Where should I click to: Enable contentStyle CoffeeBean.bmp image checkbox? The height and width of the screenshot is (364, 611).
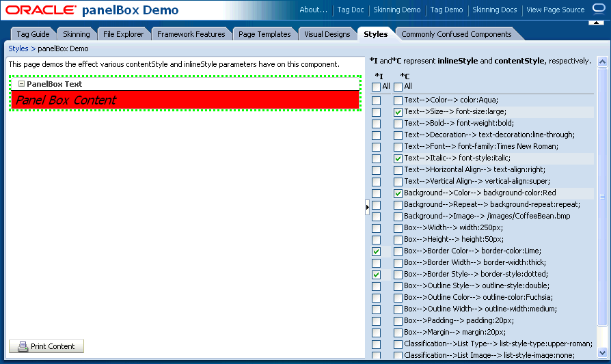pos(398,216)
